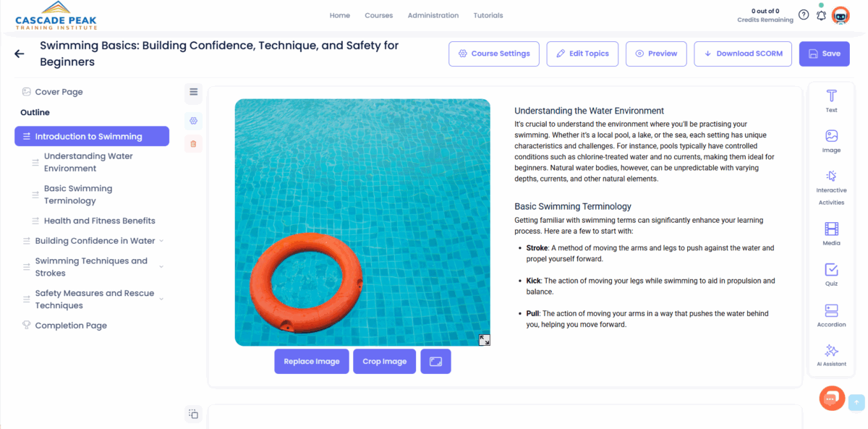Image resolution: width=868 pixels, height=429 pixels.
Task: Expand Safety Measures and Rescue Techniques
Action: 161,299
